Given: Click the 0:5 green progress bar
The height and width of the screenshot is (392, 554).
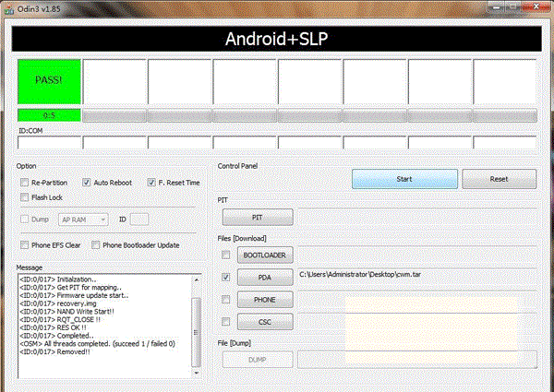Looking at the screenshot, I should [49, 115].
